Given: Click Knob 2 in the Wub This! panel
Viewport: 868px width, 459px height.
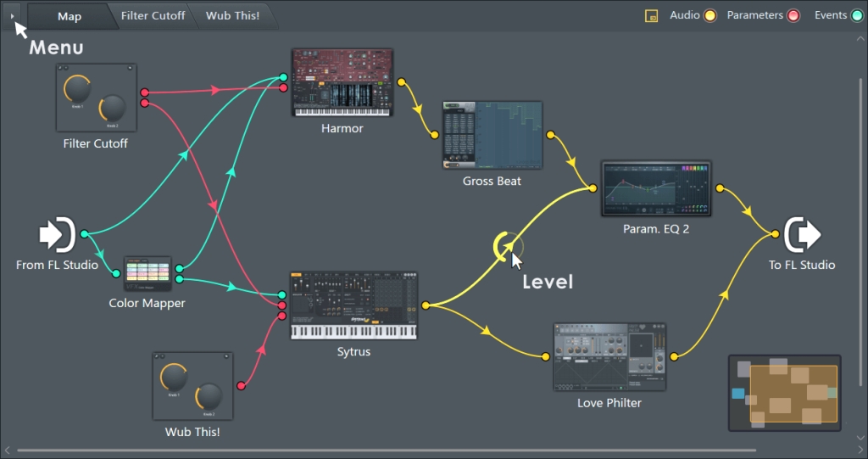Looking at the screenshot, I should (209, 396).
